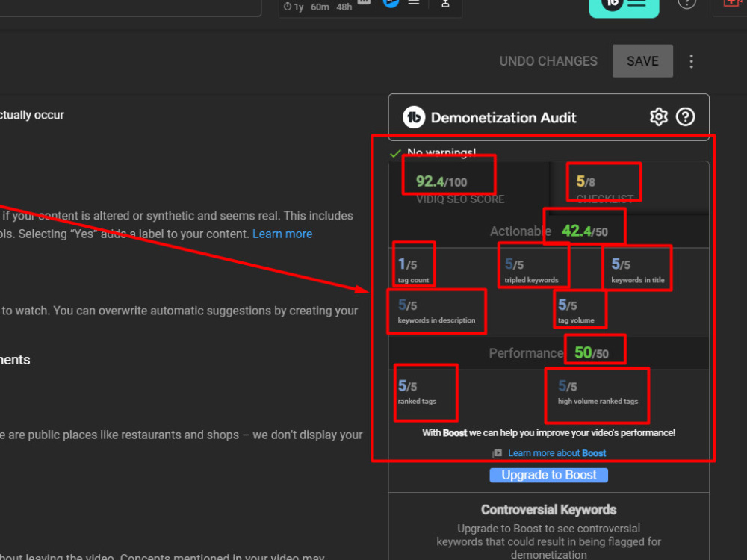
Task: Click the 92.4/100 vidIQ SEO score
Action: [x=441, y=181]
